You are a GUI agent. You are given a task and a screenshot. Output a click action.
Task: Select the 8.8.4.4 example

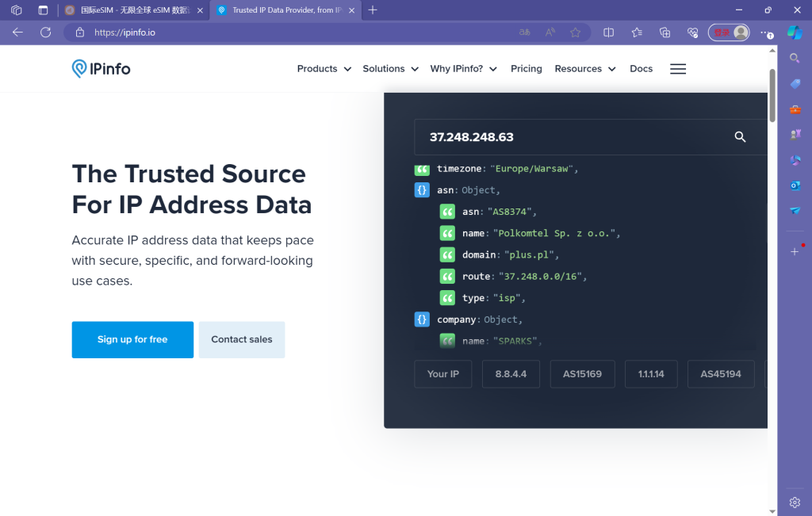click(x=511, y=373)
